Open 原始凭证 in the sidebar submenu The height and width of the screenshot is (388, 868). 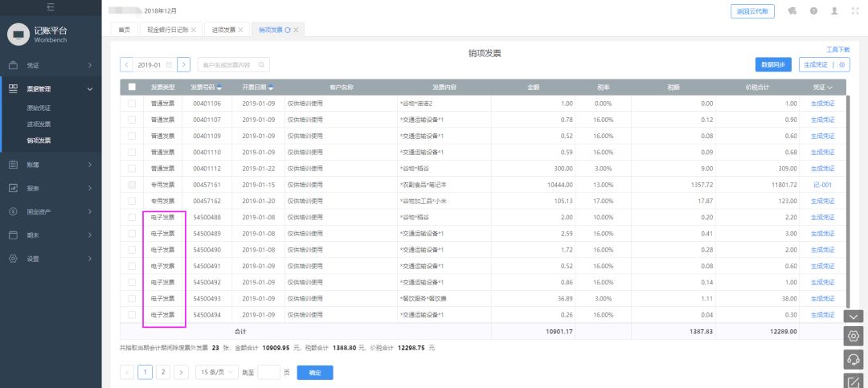coord(39,108)
